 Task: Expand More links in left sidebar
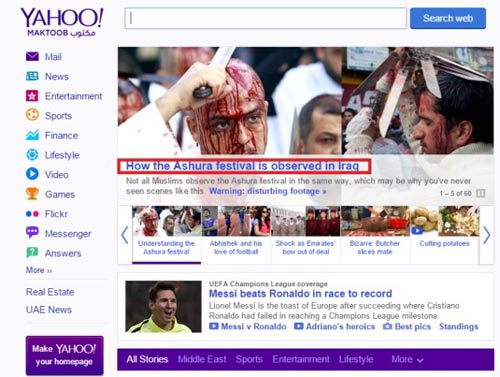(x=39, y=270)
